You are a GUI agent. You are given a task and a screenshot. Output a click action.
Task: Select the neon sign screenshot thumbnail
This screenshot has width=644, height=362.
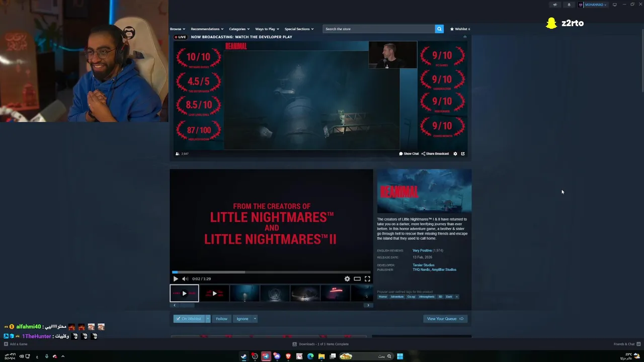335,294
